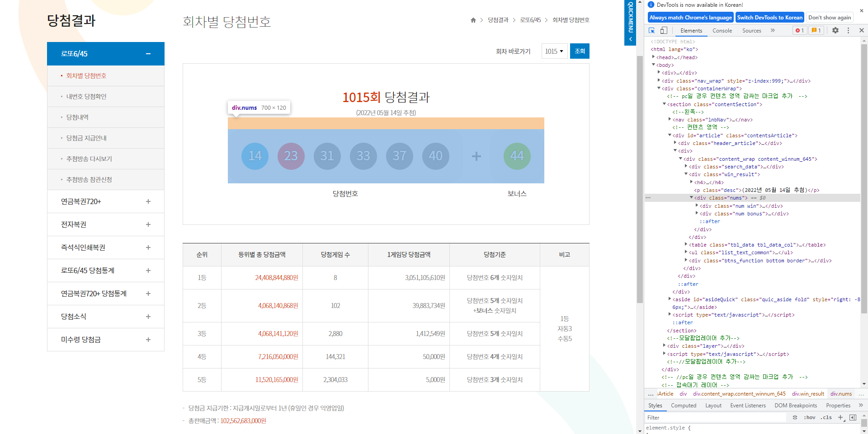
Task: Activate the inspect element picker tool
Action: click(x=651, y=30)
